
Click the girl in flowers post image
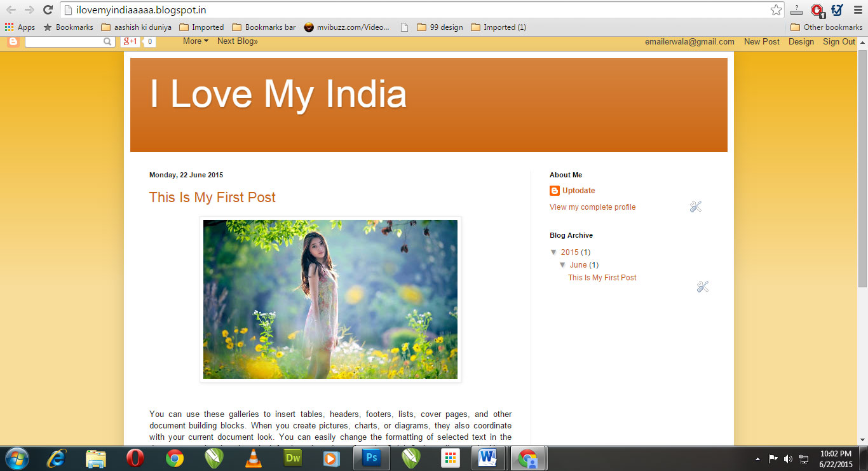pyautogui.click(x=330, y=299)
